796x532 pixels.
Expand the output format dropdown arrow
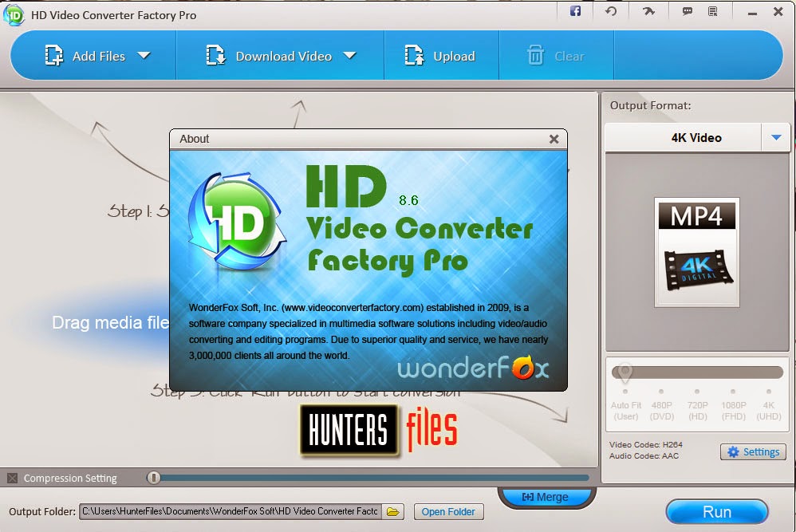(776, 137)
